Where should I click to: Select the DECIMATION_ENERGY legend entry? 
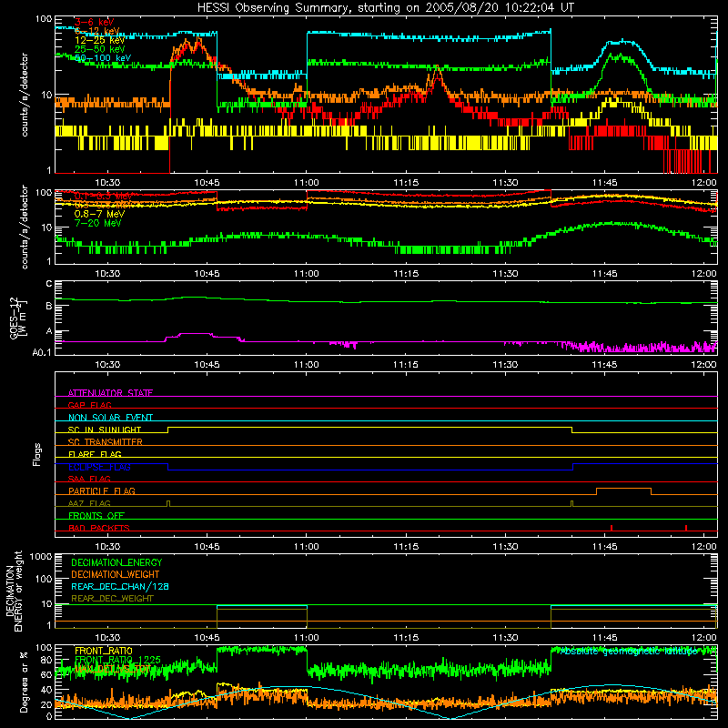pos(116,562)
